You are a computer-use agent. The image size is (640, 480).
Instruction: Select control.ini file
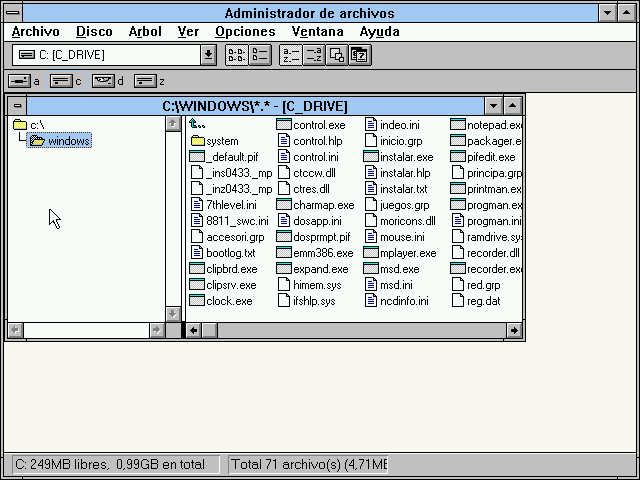[308, 157]
